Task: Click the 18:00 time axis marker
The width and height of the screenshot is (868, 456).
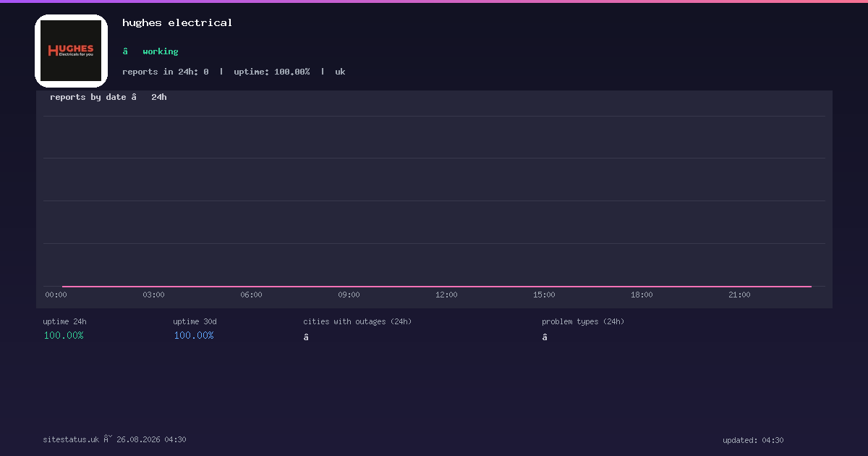Action: pyautogui.click(x=642, y=295)
